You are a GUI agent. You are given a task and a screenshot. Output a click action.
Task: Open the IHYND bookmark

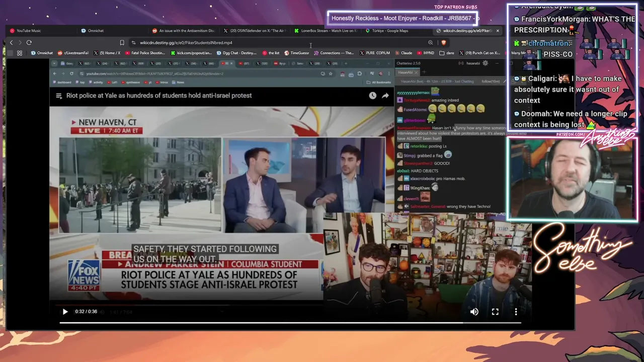point(426,53)
